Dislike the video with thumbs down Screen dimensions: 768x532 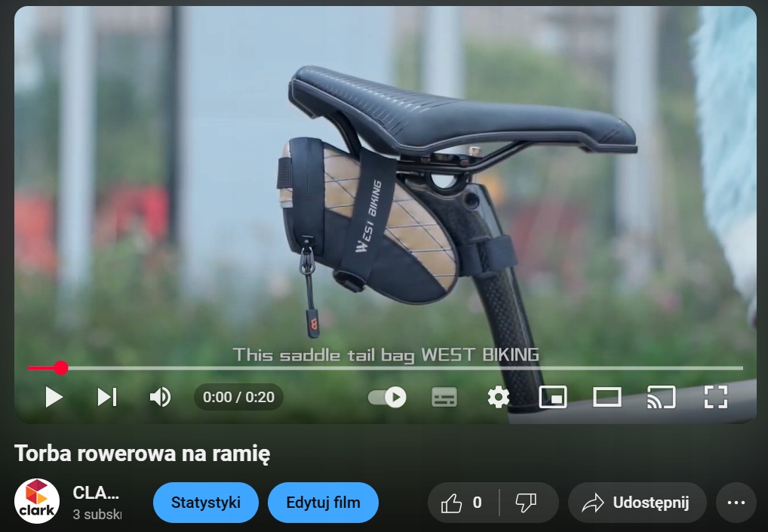point(527,503)
